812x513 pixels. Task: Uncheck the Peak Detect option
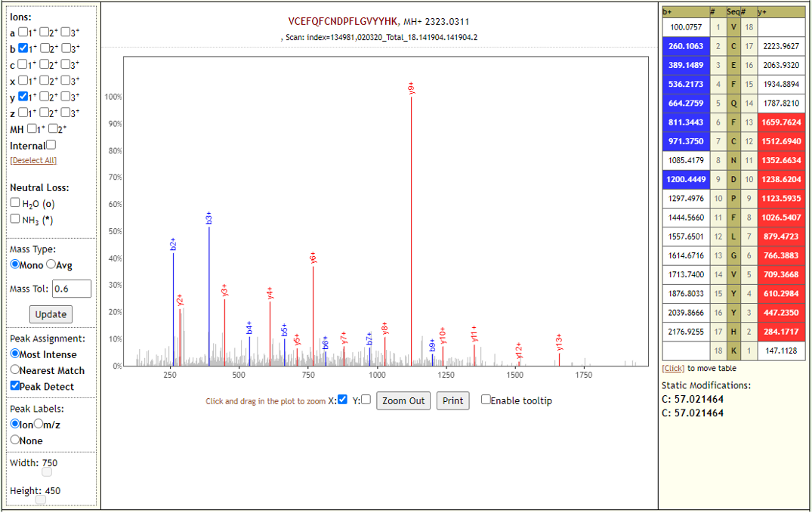coord(15,385)
